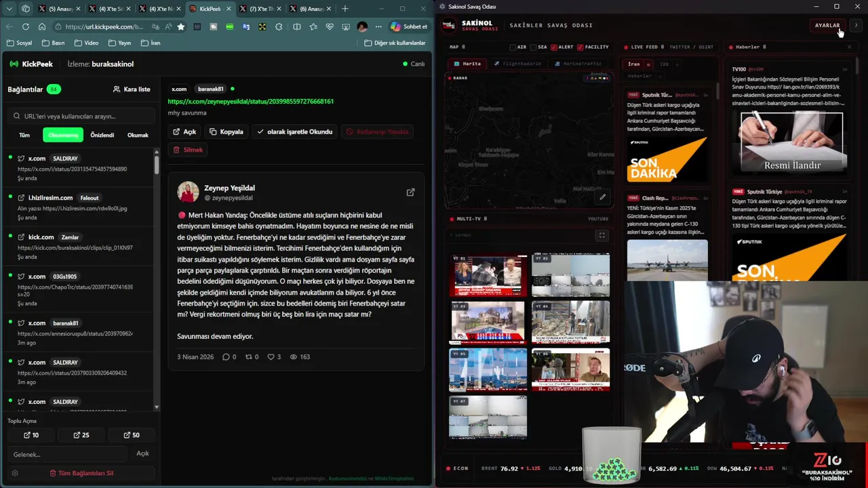The height and width of the screenshot is (488, 868).
Task: Click the map edit pencil icon
Action: pos(602,197)
